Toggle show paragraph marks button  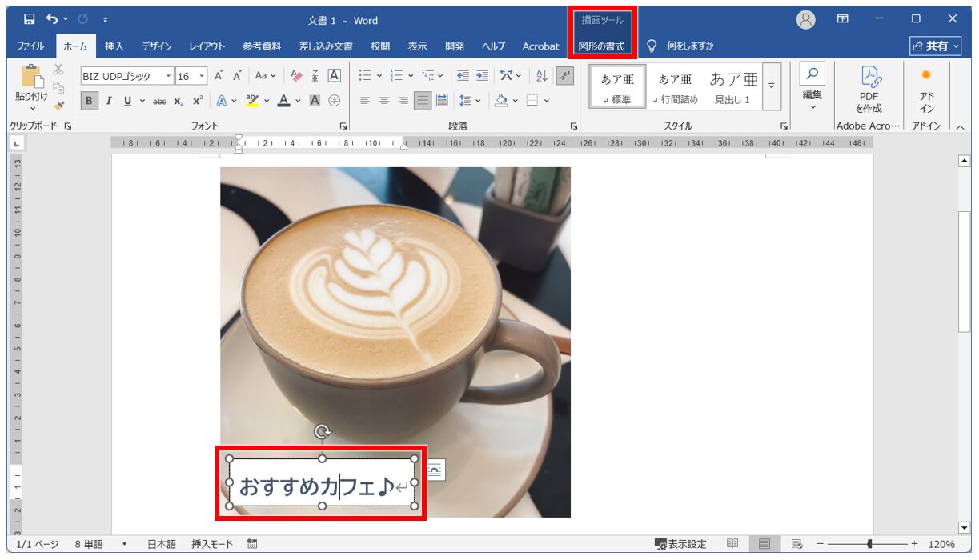click(565, 76)
